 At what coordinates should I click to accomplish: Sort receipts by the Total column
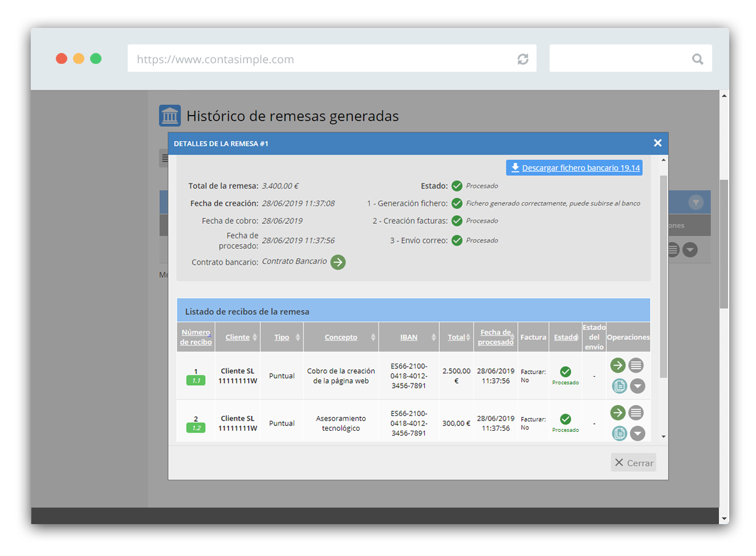(x=456, y=337)
